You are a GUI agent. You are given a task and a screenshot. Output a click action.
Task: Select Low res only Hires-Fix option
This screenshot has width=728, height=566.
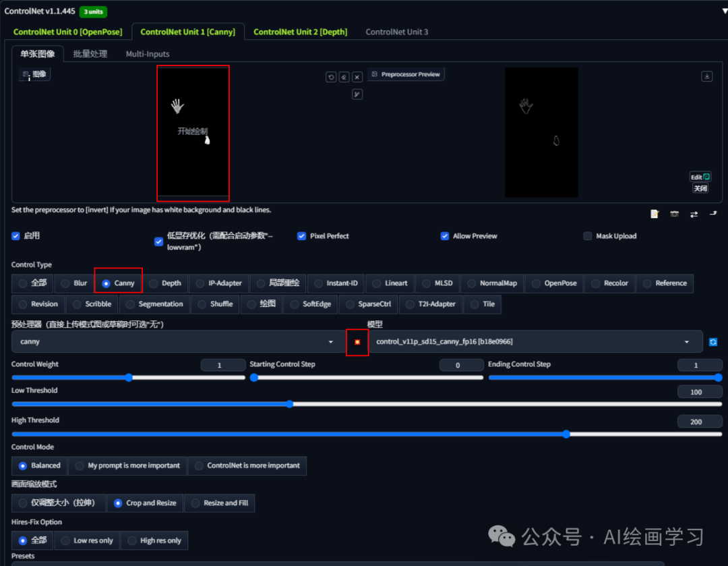click(x=87, y=540)
